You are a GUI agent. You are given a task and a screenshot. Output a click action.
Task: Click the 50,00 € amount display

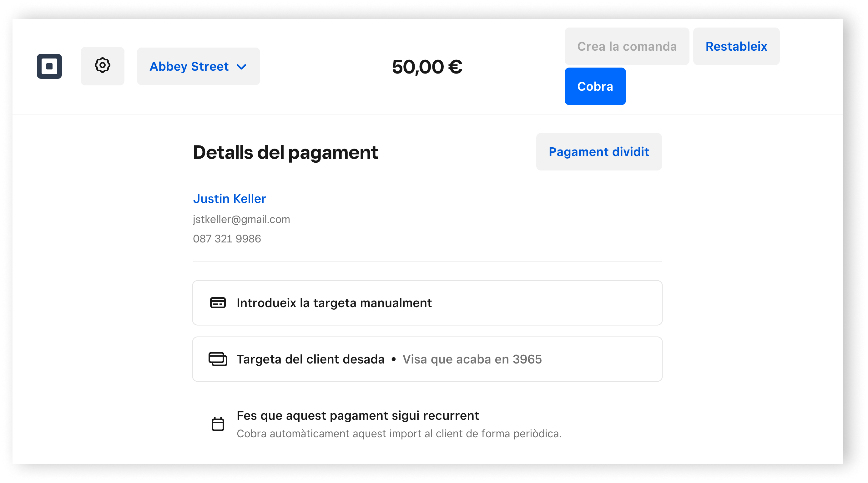[427, 66]
